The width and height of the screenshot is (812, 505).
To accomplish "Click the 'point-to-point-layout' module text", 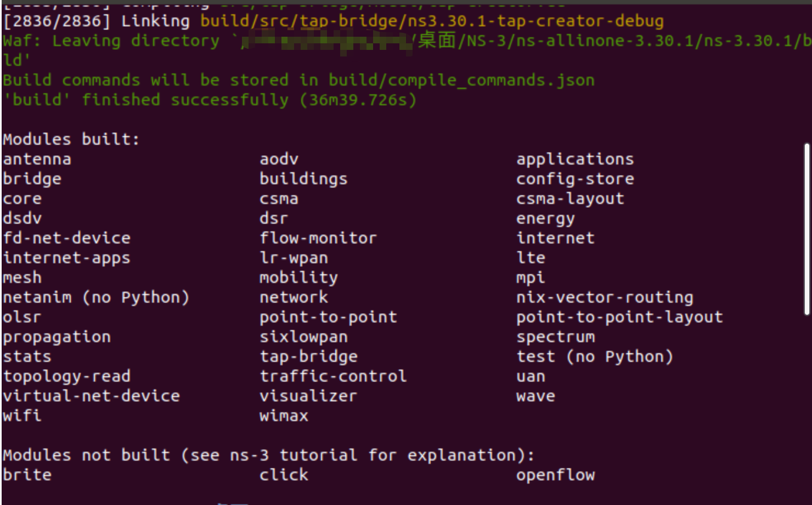I will pyautogui.click(x=619, y=317).
